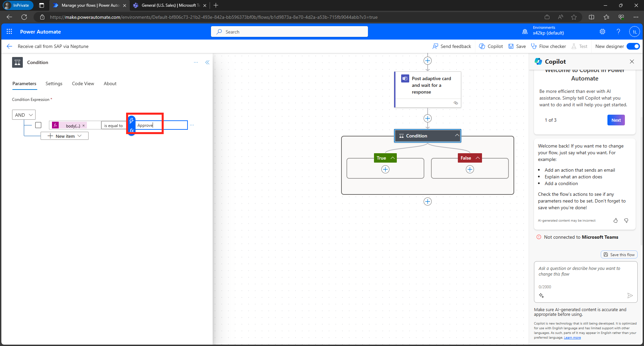Collapse the False branch

coord(478,158)
